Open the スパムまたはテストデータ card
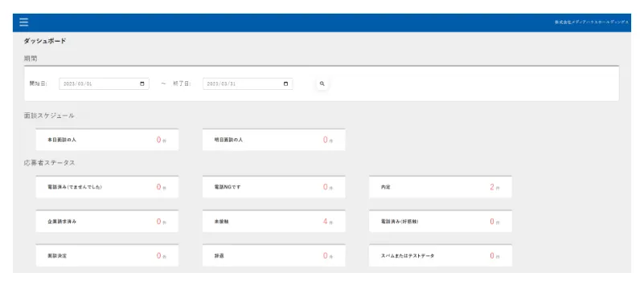This screenshot has height=289, width=644. click(441, 255)
